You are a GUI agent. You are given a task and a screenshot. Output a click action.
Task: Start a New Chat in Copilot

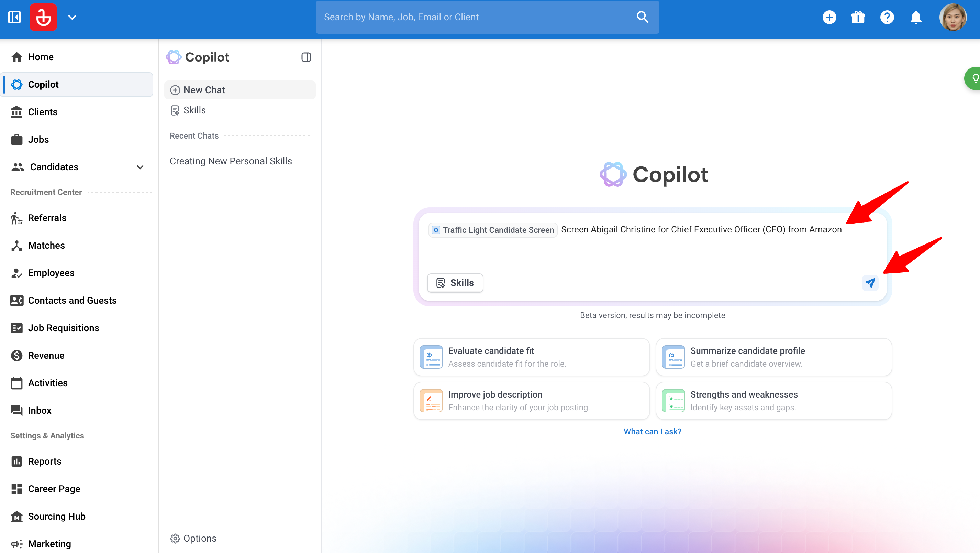(x=240, y=90)
